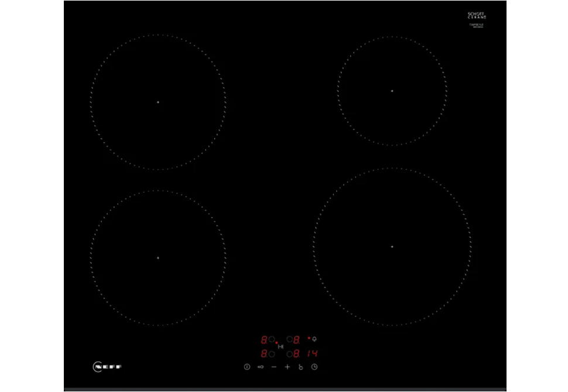Tap the plus sensor to raise the setting

coord(288,367)
